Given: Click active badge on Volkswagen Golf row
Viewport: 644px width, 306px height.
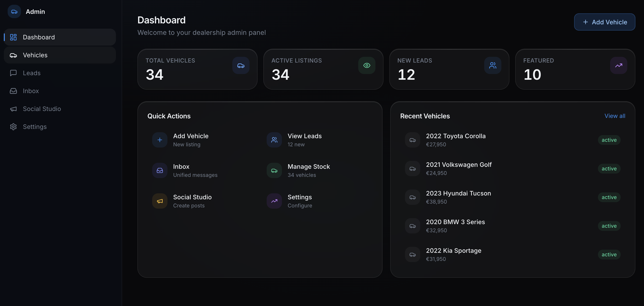Looking at the screenshot, I should [x=609, y=169].
